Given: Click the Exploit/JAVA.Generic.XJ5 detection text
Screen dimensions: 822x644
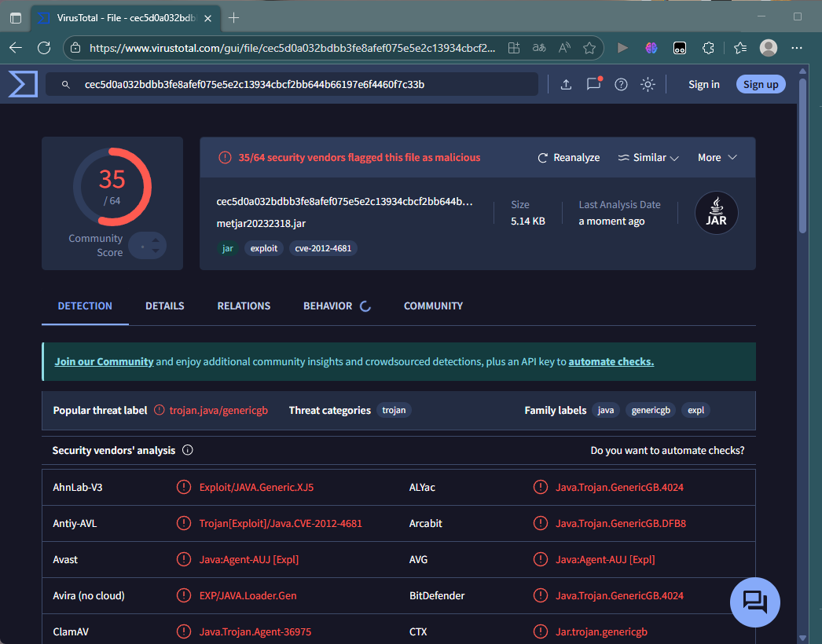Looking at the screenshot, I should pyautogui.click(x=256, y=487).
